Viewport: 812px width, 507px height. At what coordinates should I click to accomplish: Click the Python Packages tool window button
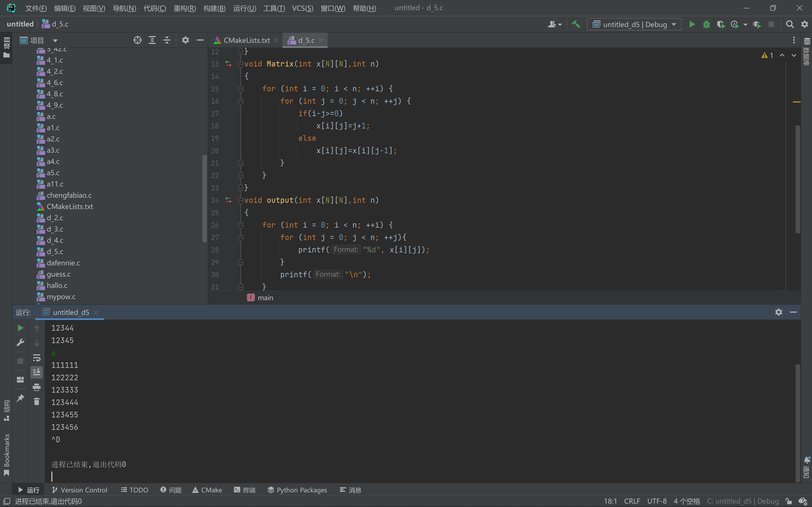297,490
